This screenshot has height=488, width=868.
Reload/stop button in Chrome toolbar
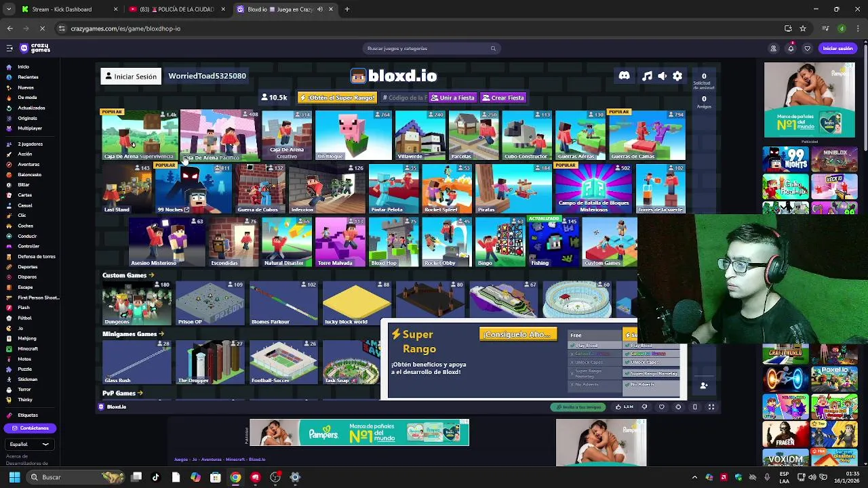click(x=41, y=28)
